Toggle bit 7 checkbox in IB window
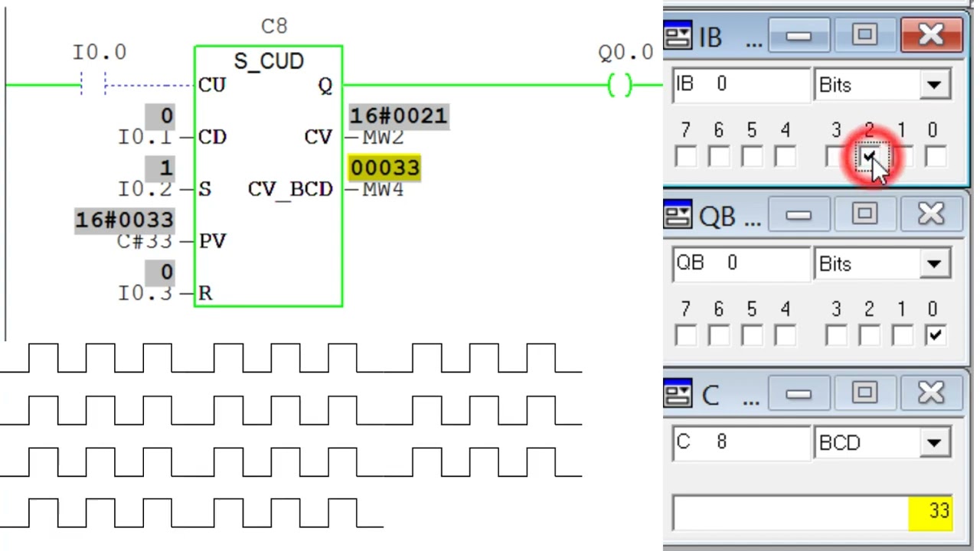980x551 pixels. click(686, 156)
